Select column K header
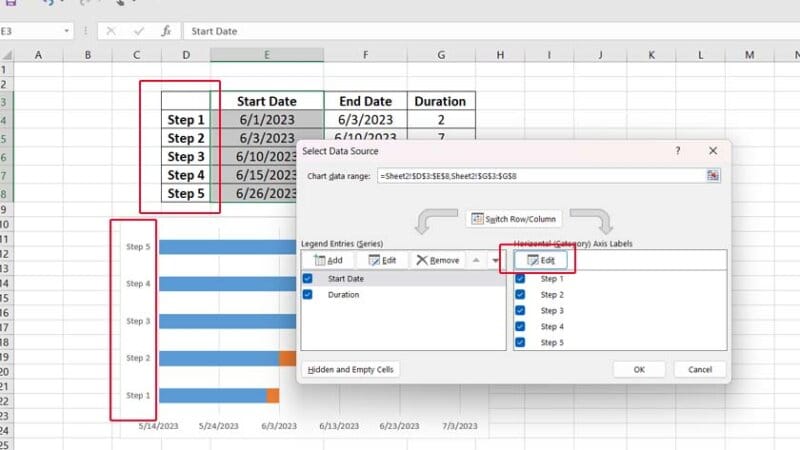Viewport: 800px width, 450px height. pyautogui.click(x=651, y=55)
